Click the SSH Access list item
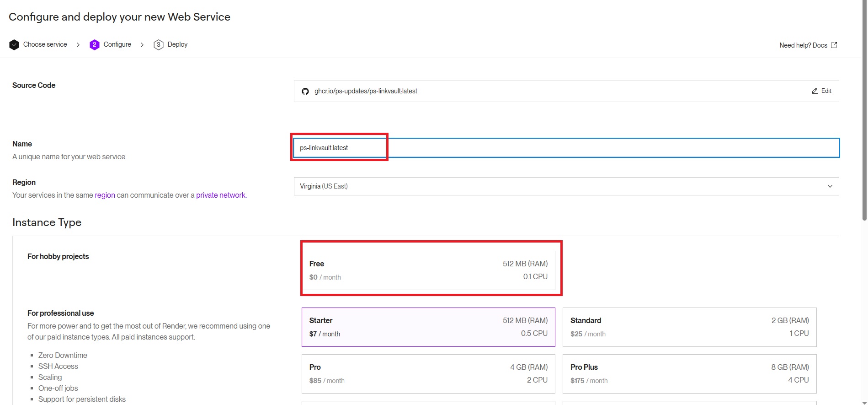The width and height of the screenshot is (868, 405). (x=58, y=366)
